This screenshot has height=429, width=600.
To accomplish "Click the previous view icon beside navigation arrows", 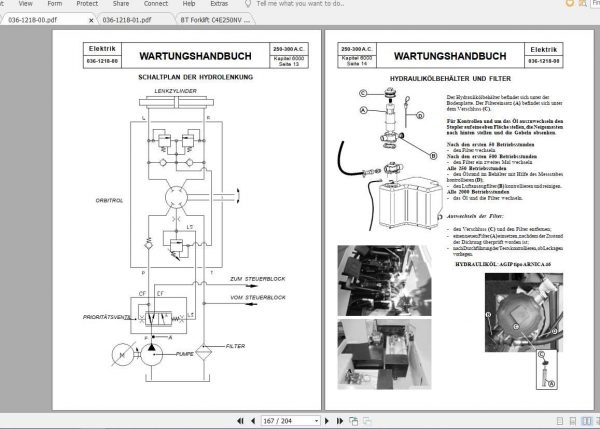I will click(x=354, y=421).
